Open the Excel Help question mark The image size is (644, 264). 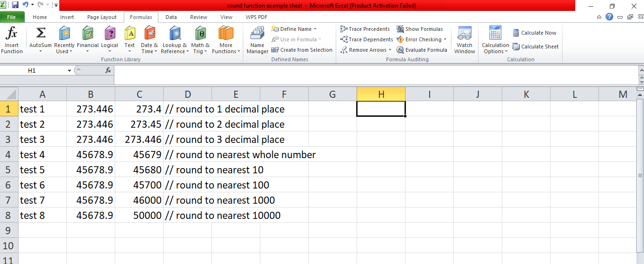(x=609, y=17)
